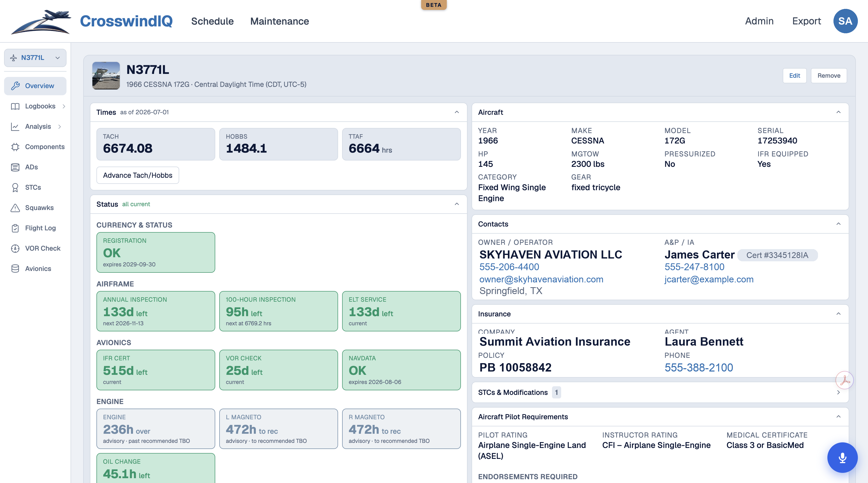Email jcarter@example.com

coord(709,279)
